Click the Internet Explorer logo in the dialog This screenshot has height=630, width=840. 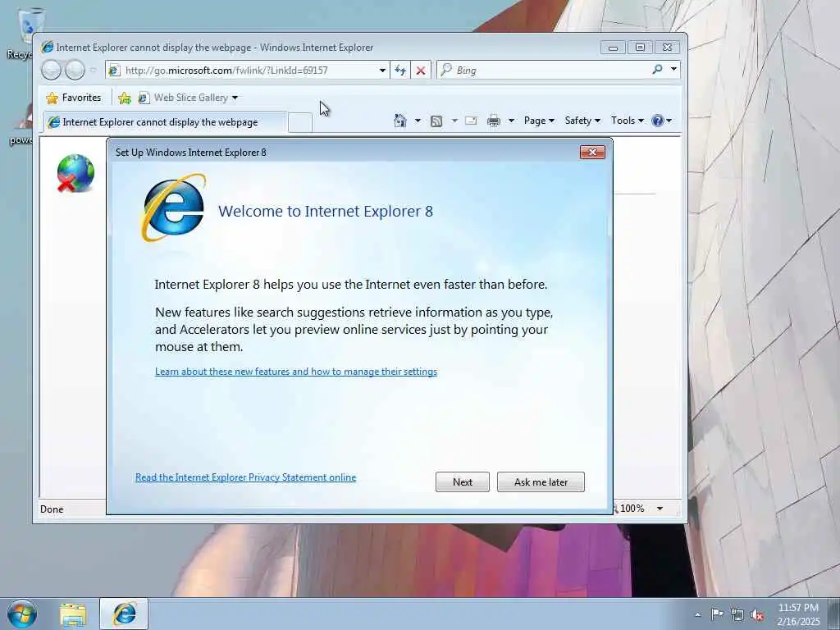(173, 208)
